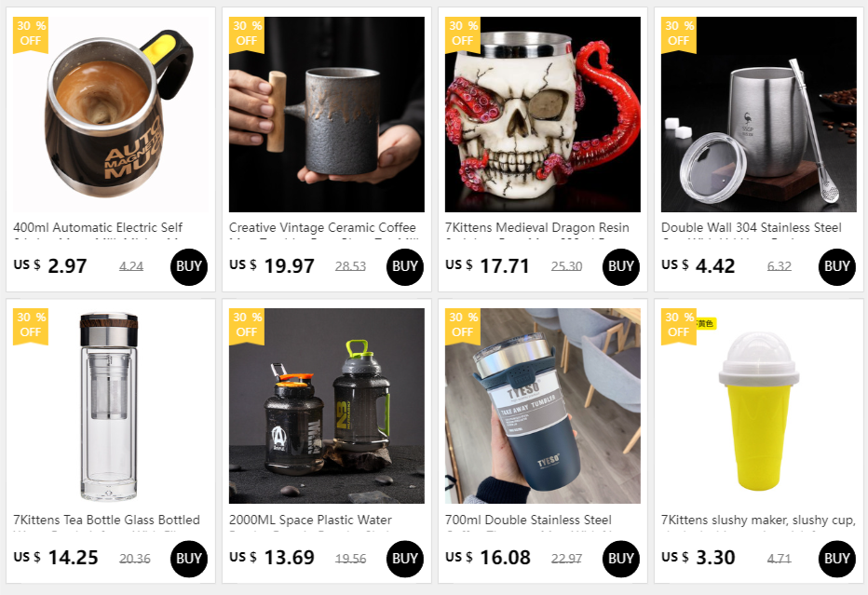This screenshot has width=868, height=595.
Task: Open '7Kittens Tea Bottle Glass Bottled' title link
Action: click(x=106, y=520)
